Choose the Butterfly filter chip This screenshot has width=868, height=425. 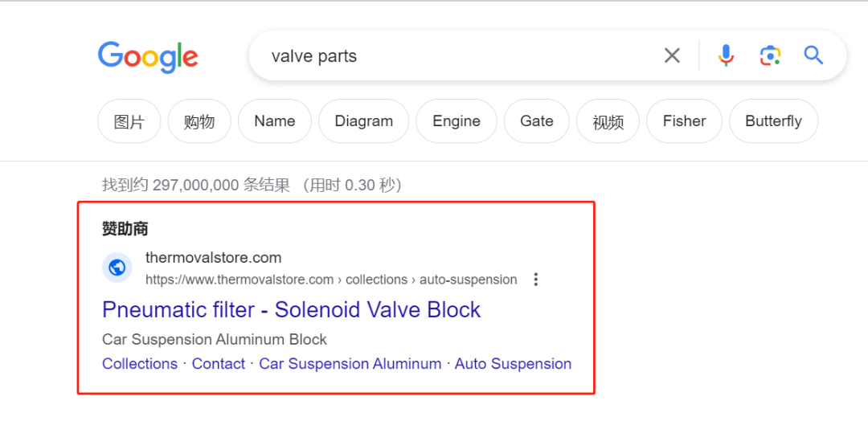tap(773, 121)
